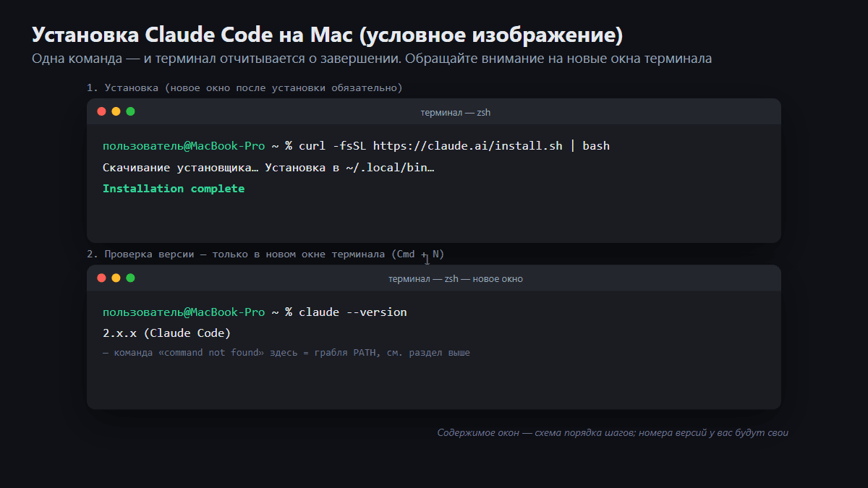This screenshot has height=488, width=868.
Task: Select the prompt "пользователь@MacBook-Pro" in second terminal
Action: [x=184, y=312]
